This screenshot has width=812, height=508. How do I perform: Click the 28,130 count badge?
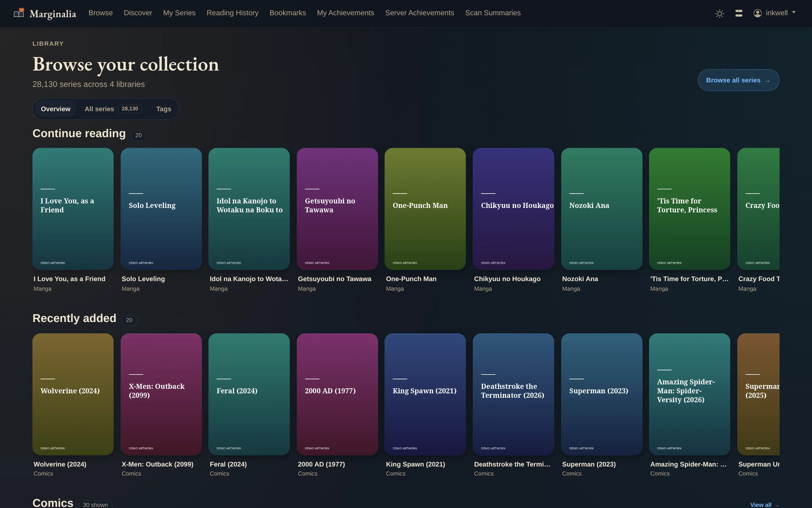130,109
